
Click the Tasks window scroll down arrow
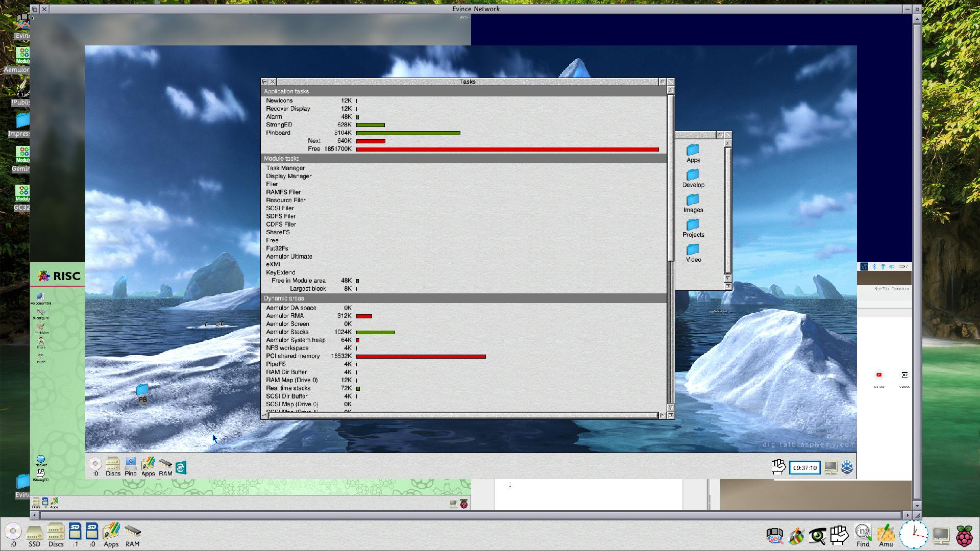coord(671,408)
